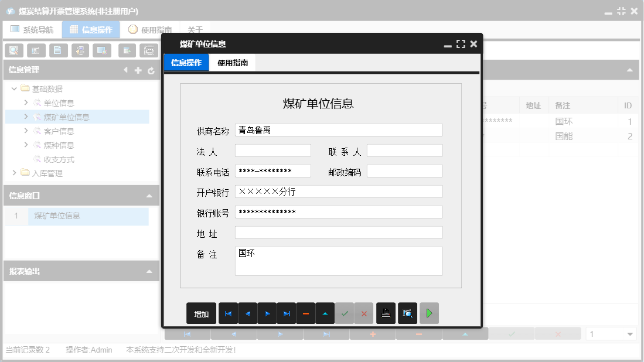The image size is (644, 362).
Task: Open the report view icon on the toolbar
Action: pyautogui.click(x=36, y=50)
